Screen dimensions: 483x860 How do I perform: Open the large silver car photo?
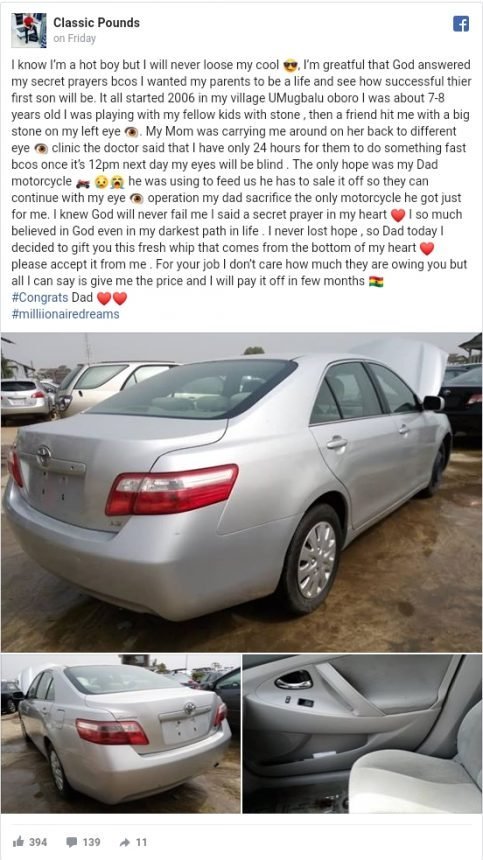pyautogui.click(x=241, y=492)
